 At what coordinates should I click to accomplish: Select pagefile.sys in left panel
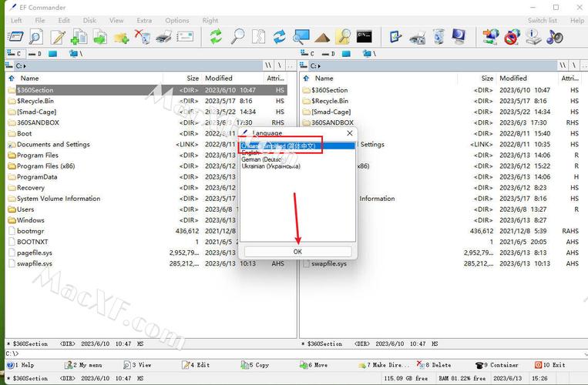[x=35, y=253]
